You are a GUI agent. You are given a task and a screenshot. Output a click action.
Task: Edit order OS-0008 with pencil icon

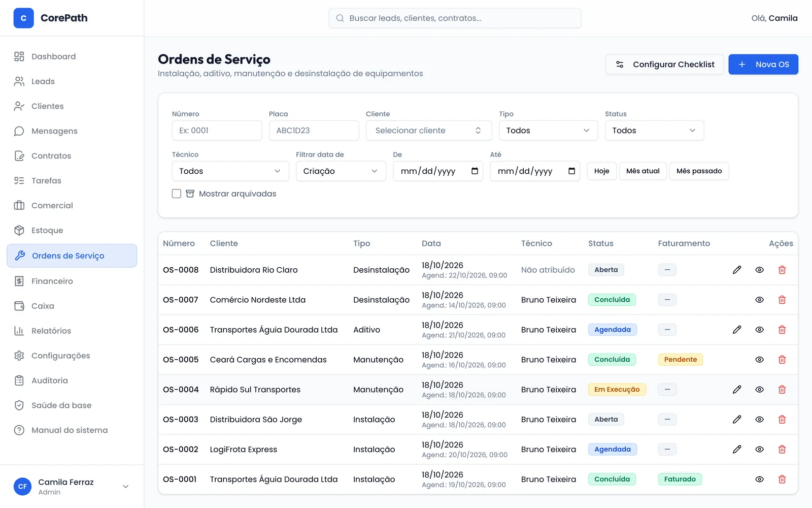[x=737, y=270]
